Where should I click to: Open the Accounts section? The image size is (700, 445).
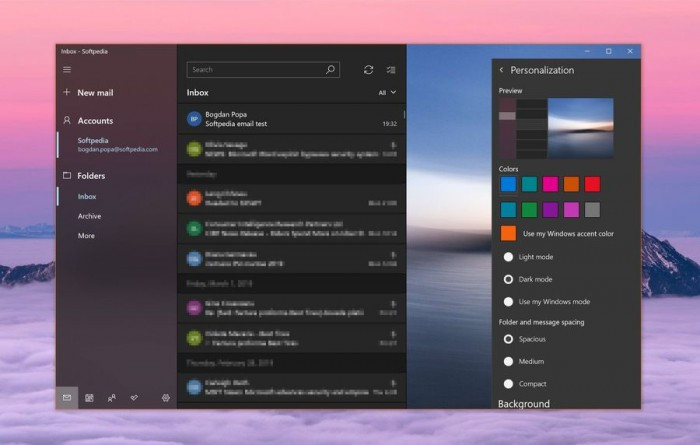(88, 121)
